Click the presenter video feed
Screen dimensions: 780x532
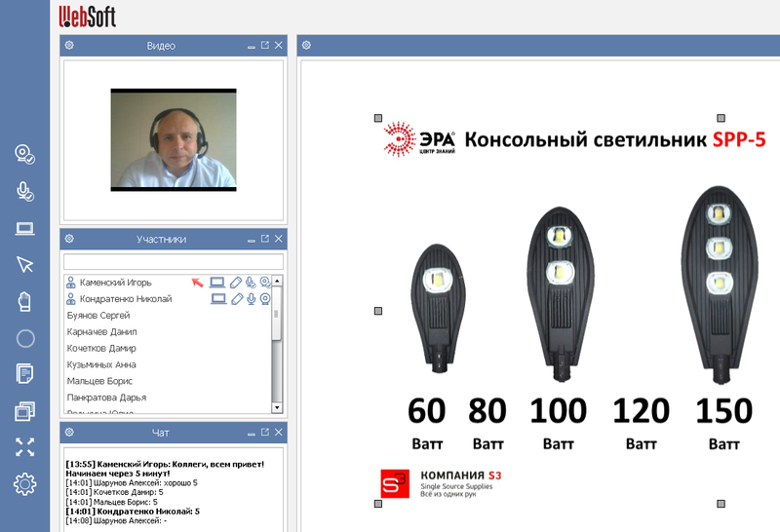pyautogui.click(x=174, y=139)
